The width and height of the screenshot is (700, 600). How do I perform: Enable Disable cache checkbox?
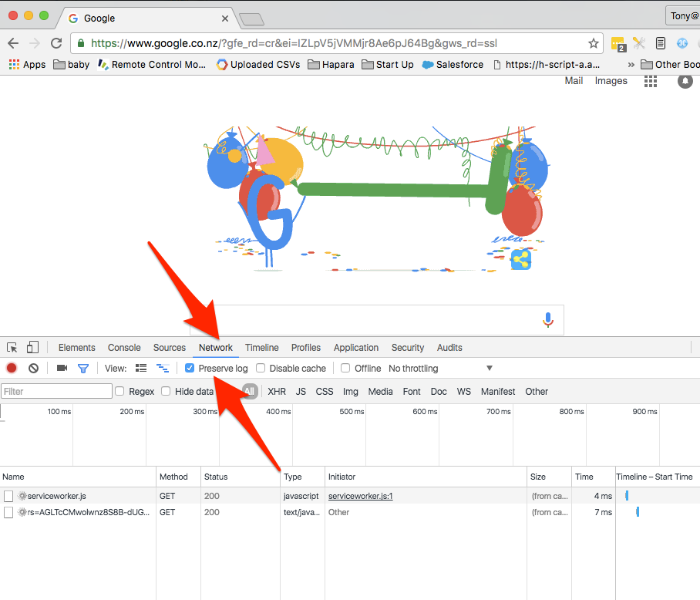click(x=261, y=369)
